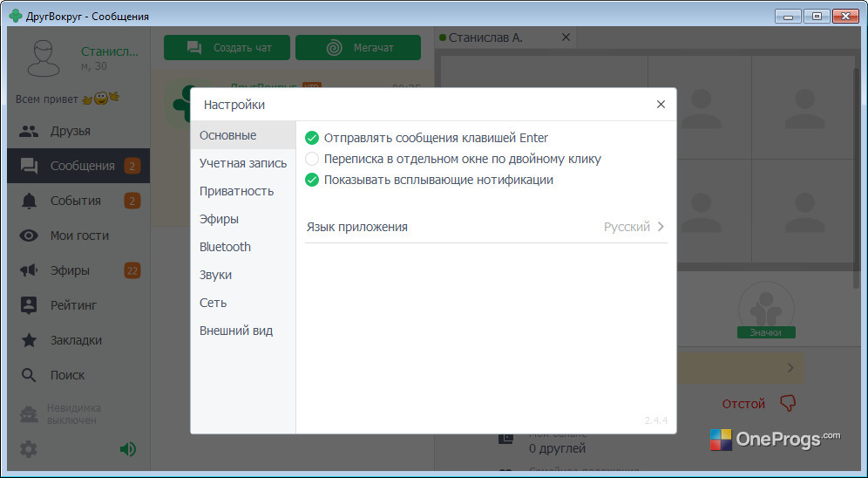The width and height of the screenshot is (868, 478).
Task: Click the ДругВокруг clover icon in title bar
Action: coord(16,16)
